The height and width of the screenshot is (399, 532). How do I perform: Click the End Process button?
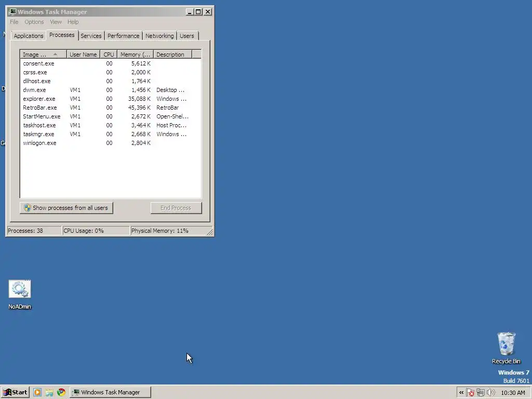(x=176, y=208)
